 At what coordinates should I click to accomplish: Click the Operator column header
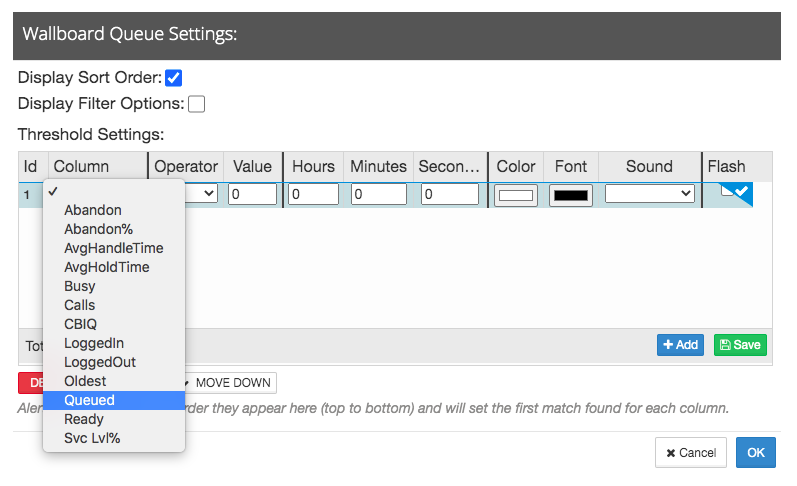coord(186,166)
